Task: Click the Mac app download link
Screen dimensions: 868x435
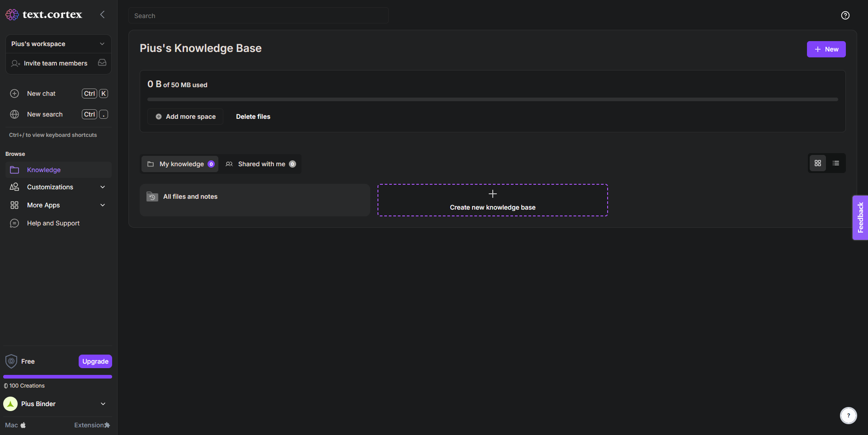Action: coord(15,425)
